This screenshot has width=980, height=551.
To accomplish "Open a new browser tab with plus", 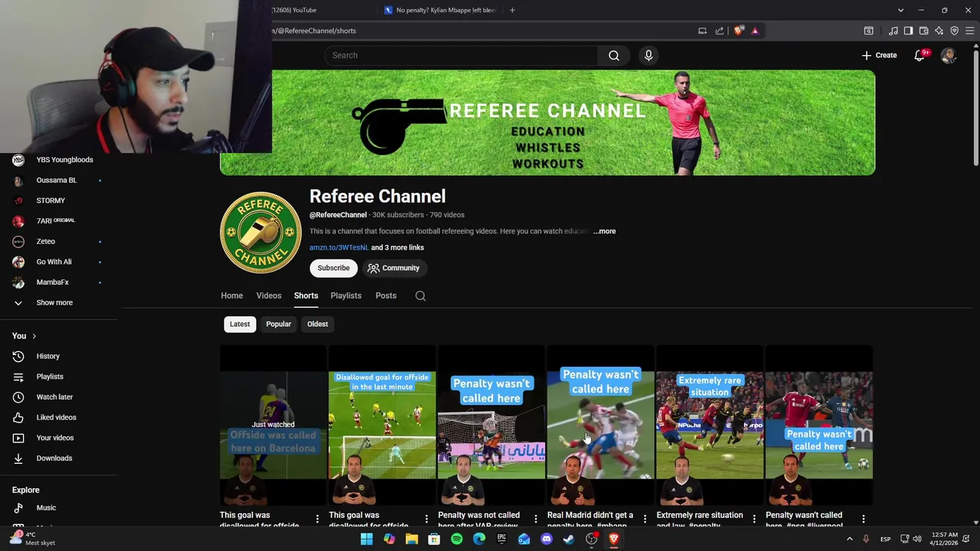I will [512, 10].
